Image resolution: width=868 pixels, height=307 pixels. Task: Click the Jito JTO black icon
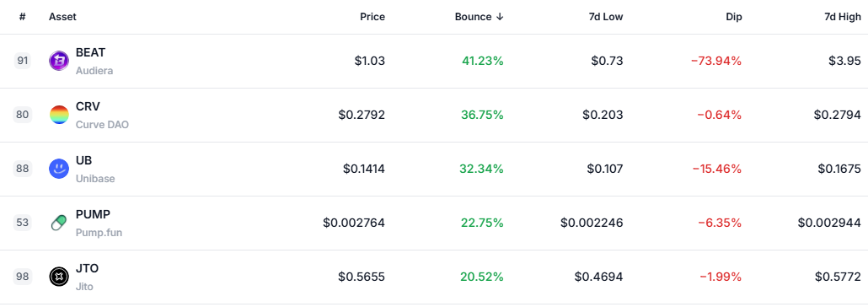(x=59, y=277)
